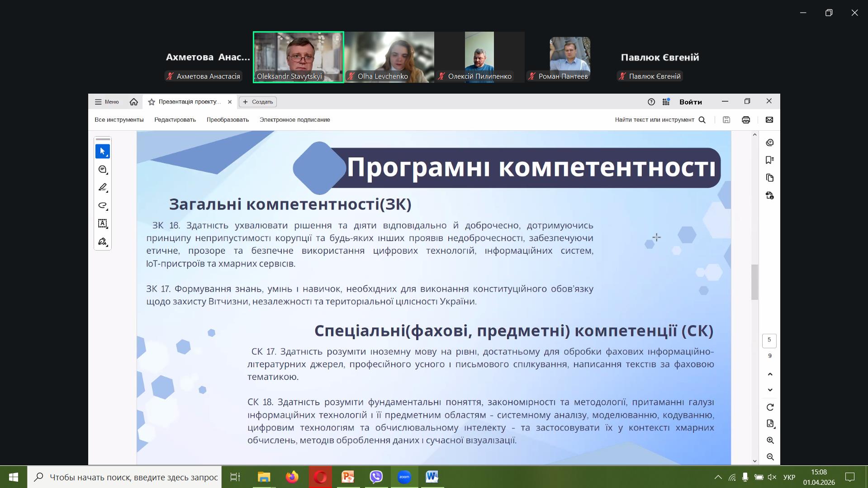Zoom in using magnifier plus icon
868x488 pixels.
coord(770,441)
